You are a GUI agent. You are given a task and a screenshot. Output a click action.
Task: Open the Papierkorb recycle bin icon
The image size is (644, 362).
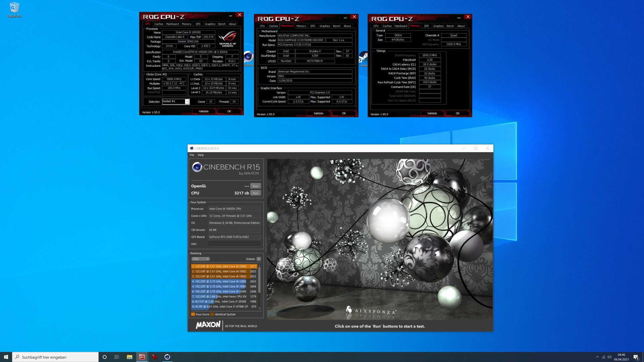(14, 10)
